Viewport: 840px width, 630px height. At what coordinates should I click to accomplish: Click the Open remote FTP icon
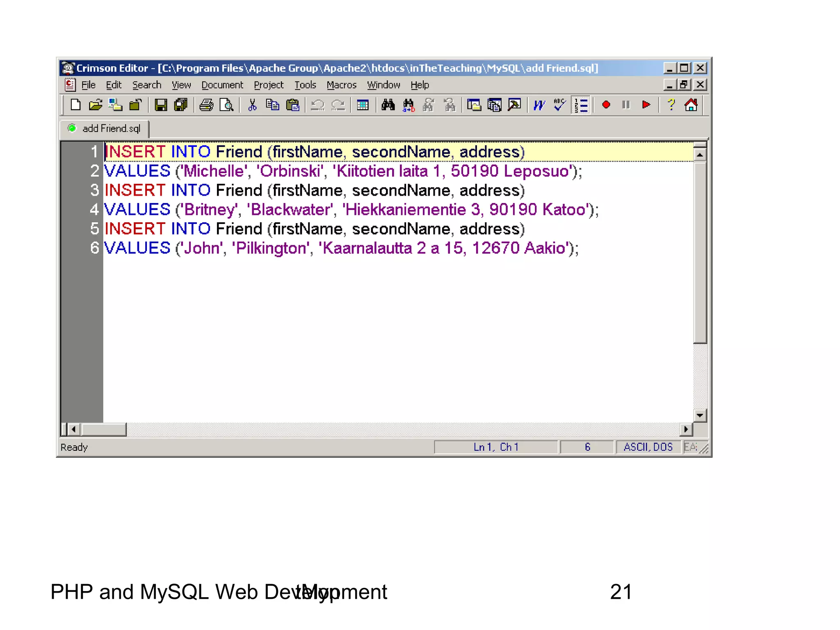pos(115,105)
